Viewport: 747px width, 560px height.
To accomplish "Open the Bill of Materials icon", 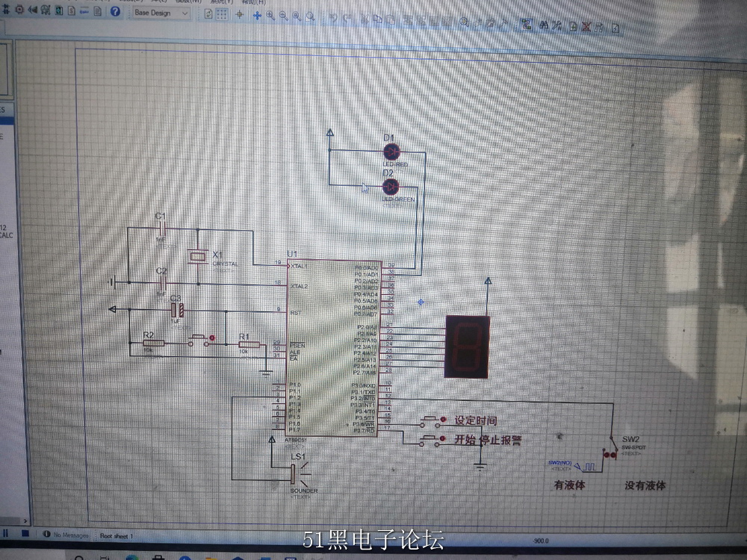I will click(72, 10).
